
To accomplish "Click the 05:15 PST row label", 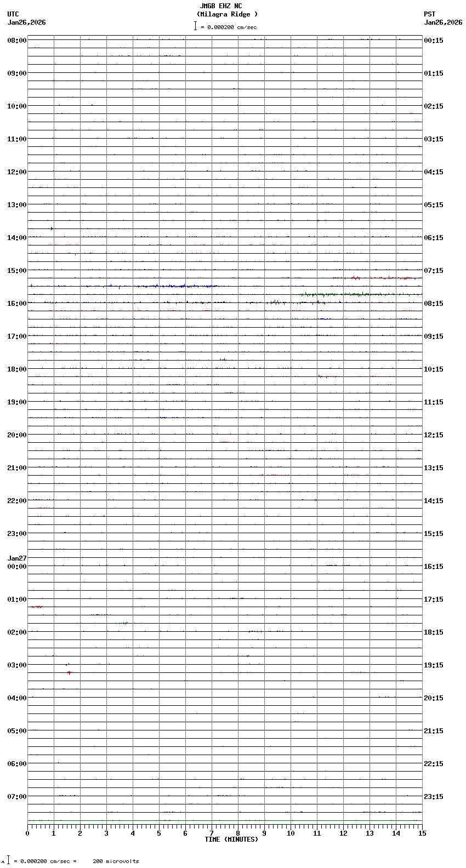I will [434, 205].
